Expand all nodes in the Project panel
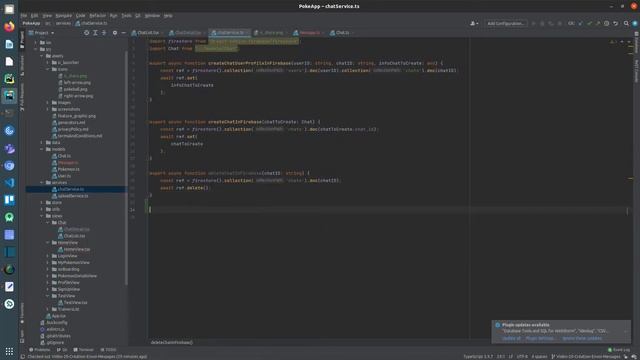640x360 pixels. tap(95, 33)
